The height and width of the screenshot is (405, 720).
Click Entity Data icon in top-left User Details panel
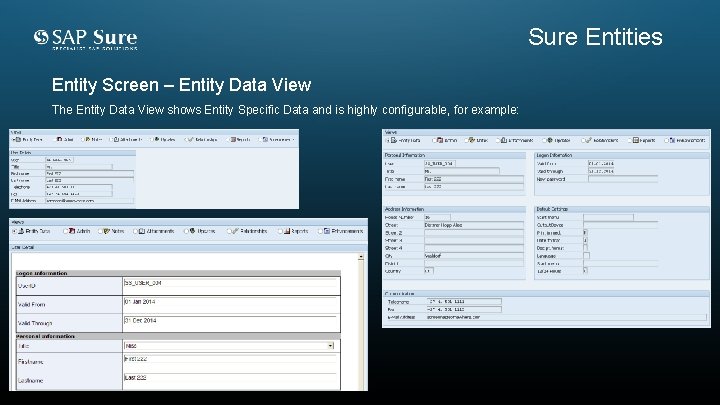[18, 139]
